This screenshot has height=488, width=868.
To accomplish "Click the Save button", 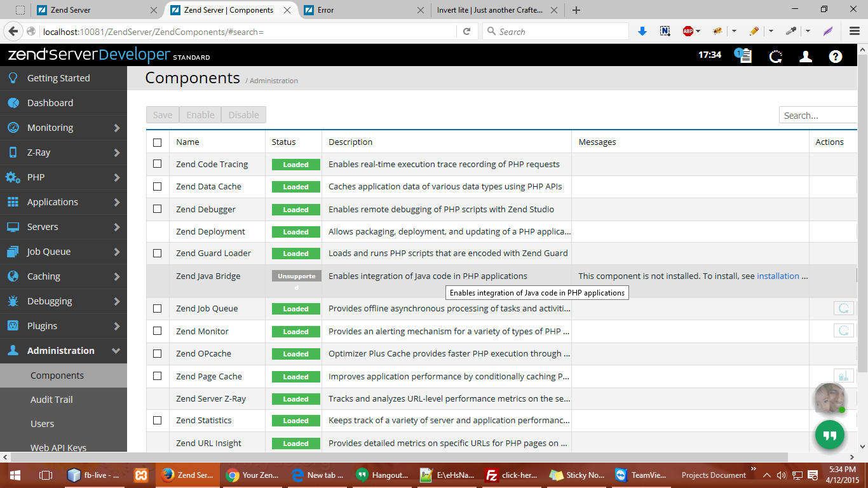I will (x=163, y=115).
